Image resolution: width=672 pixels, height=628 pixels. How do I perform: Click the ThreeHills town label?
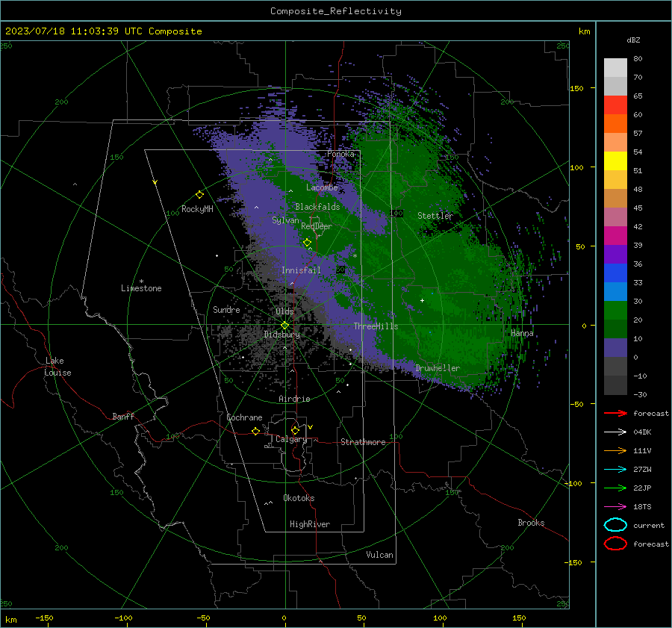tap(376, 326)
